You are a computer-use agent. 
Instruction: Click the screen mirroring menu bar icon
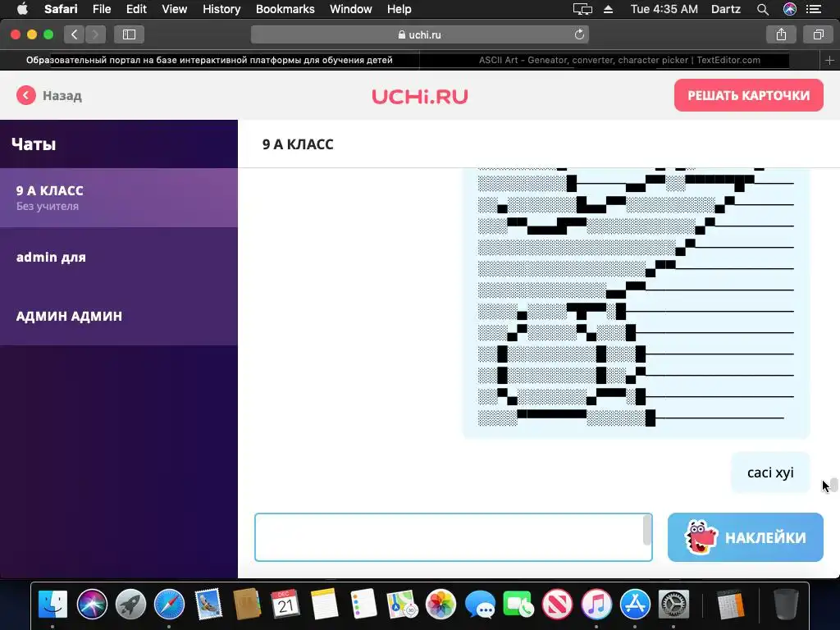582,9
